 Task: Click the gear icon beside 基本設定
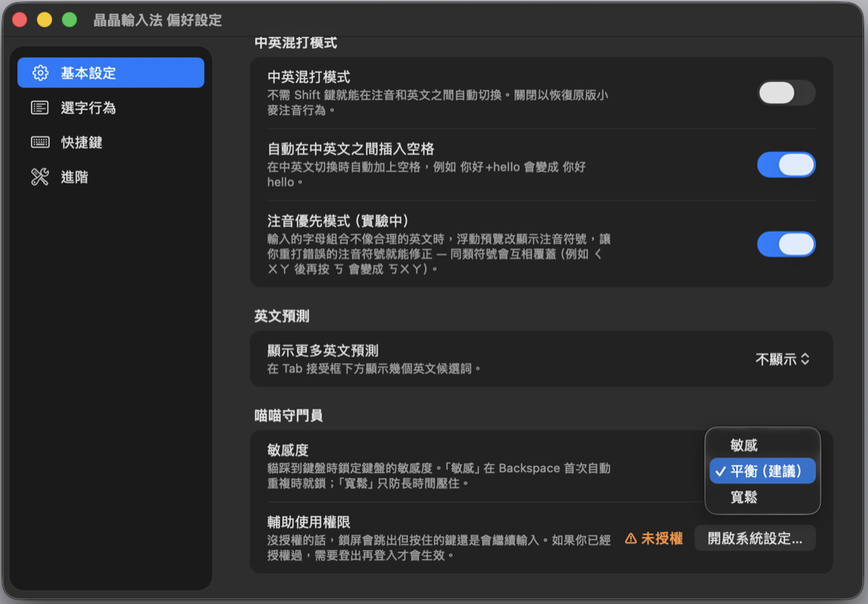40,73
